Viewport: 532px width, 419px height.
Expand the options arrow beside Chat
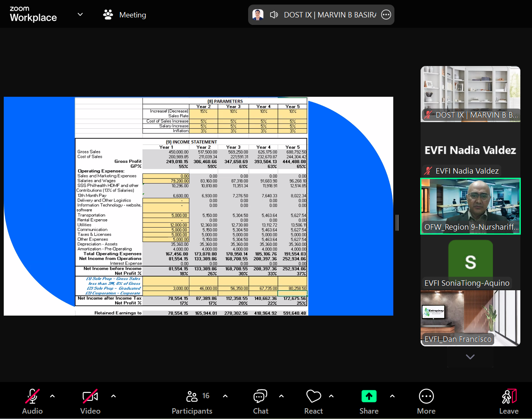point(281,396)
